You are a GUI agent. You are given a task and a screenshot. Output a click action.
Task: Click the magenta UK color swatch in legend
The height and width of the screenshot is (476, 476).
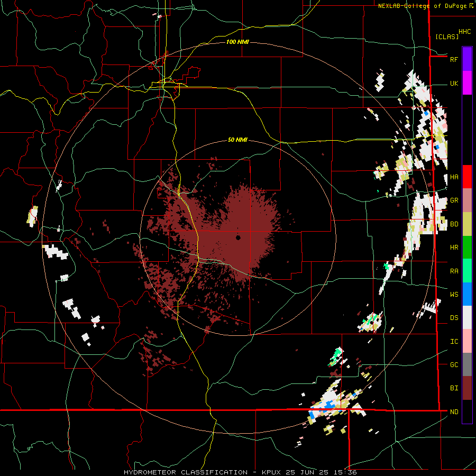click(467, 83)
